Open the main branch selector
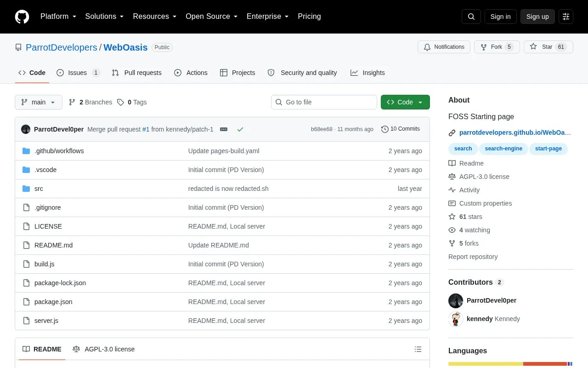 [39, 102]
